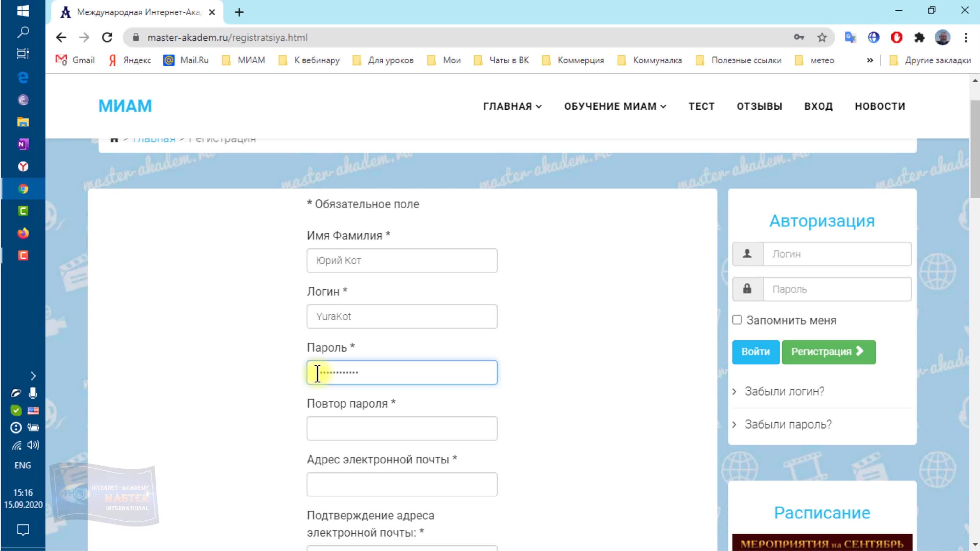Follow the Забыли пароль? link
980x551 pixels.
pyautogui.click(x=788, y=424)
